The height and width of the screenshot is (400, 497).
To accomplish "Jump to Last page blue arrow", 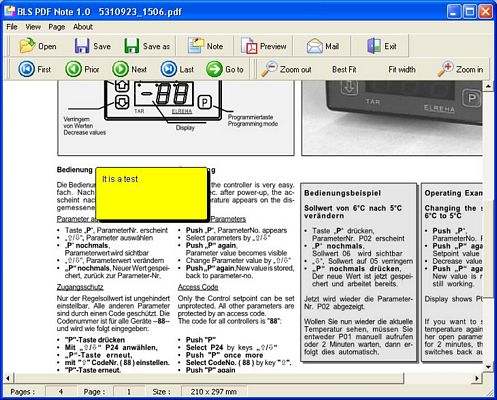I will point(169,69).
